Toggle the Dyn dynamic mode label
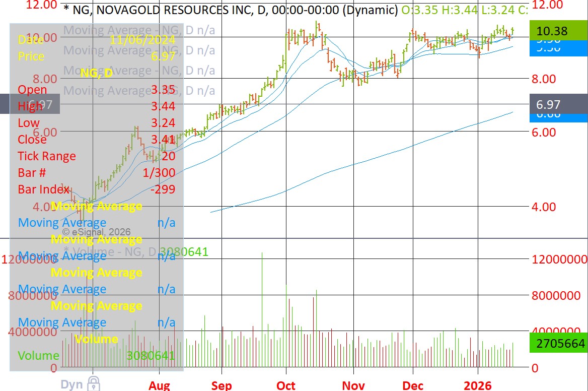588x391 pixels. (72, 384)
